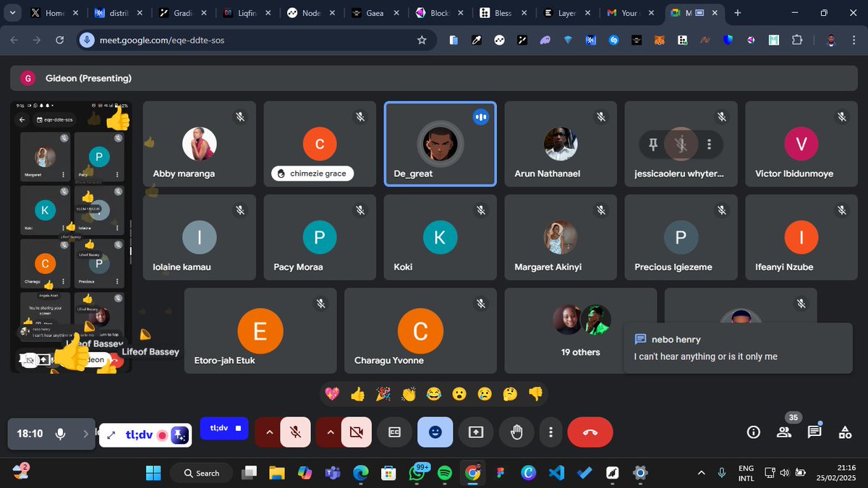Expand the video settings arrow beside camera
Screen dimensions: 868x488
330,432
